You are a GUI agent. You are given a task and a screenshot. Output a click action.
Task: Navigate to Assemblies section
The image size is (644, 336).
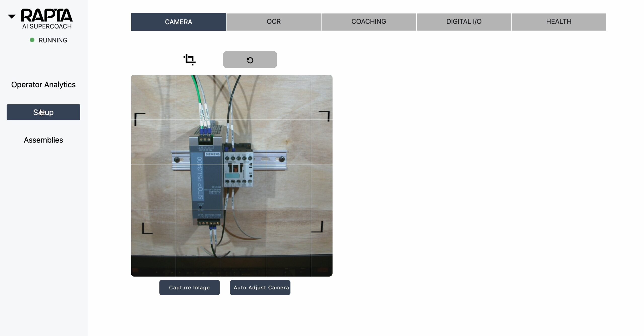44,140
